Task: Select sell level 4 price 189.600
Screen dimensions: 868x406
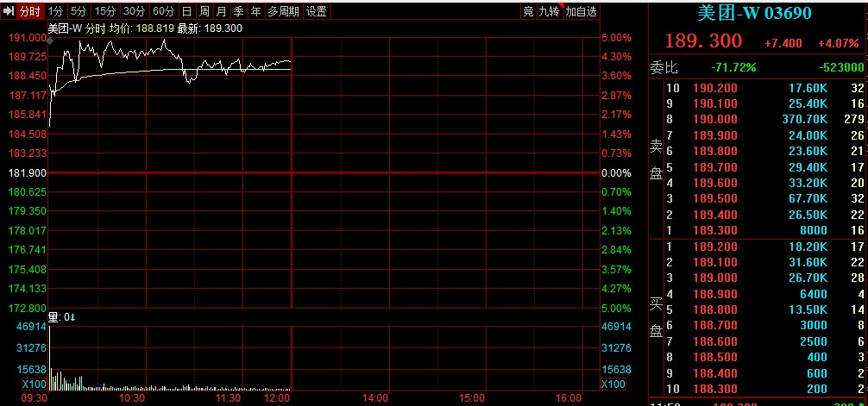Action: [715, 183]
